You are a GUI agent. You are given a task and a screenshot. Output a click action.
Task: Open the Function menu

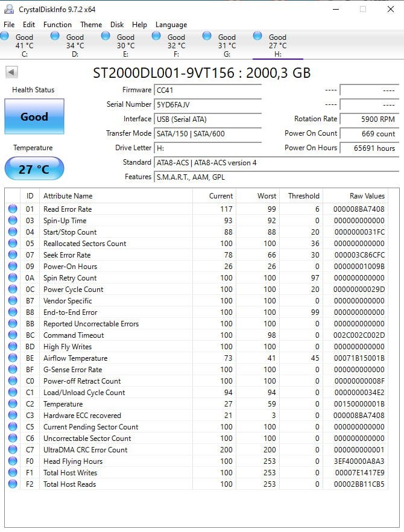[x=57, y=24]
